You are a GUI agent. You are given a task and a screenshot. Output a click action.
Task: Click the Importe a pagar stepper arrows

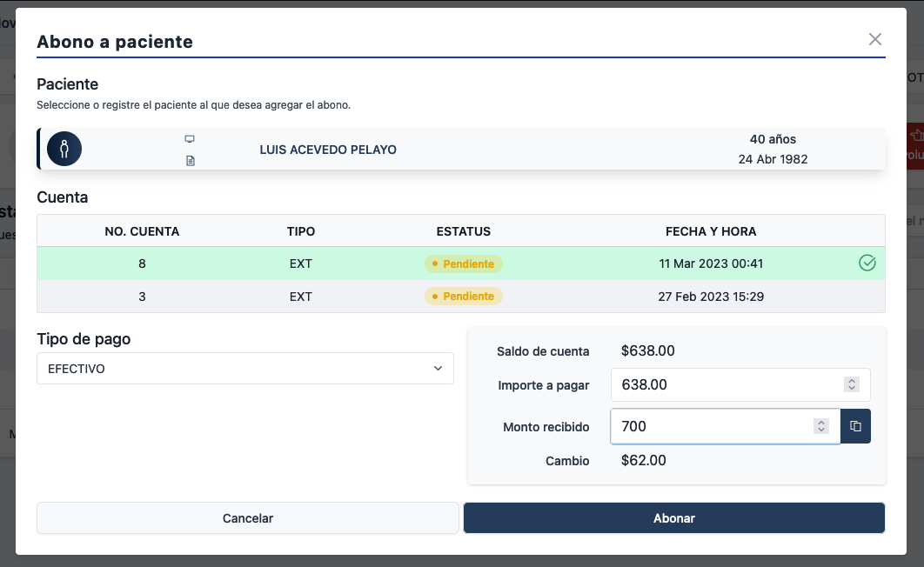coord(852,384)
